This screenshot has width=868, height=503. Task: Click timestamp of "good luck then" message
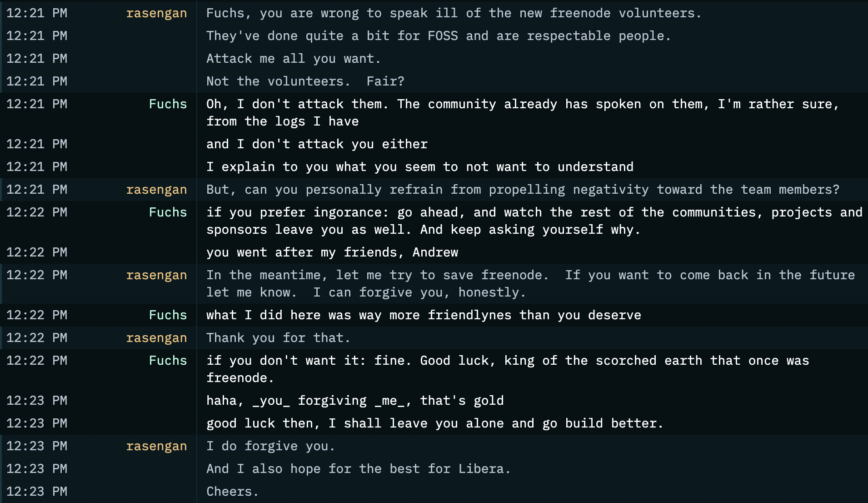coord(37,423)
